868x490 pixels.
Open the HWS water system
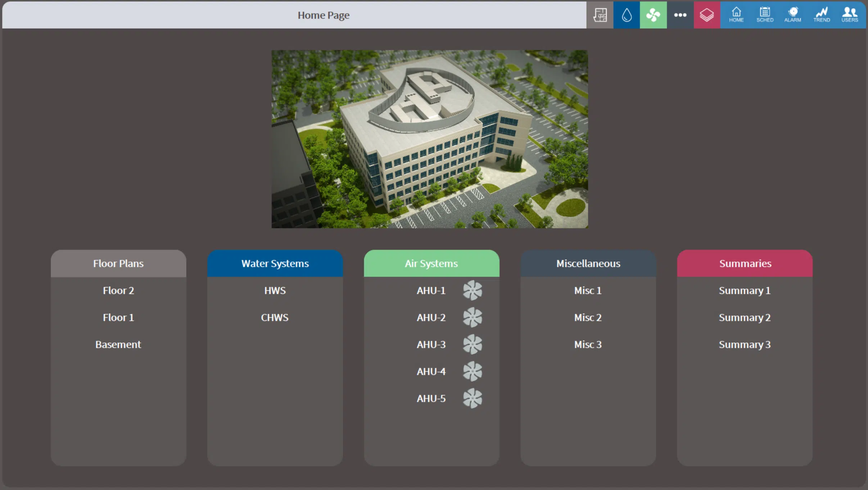pos(275,290)
